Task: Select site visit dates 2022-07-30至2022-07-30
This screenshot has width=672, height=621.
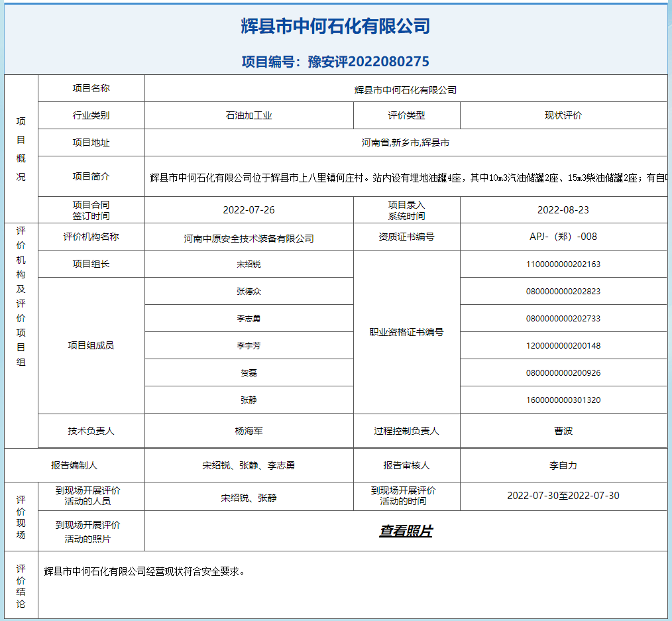Action: point(563,496)
